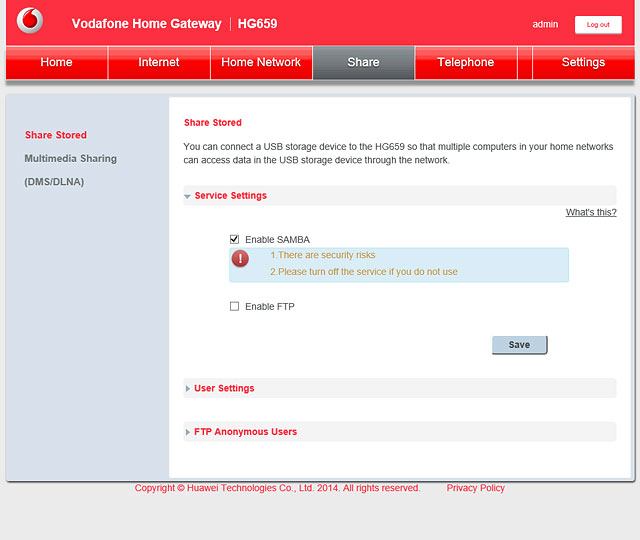Select Share Stored in the sidebar
This screenshot has width=640, height=540.
coord(56,135)
